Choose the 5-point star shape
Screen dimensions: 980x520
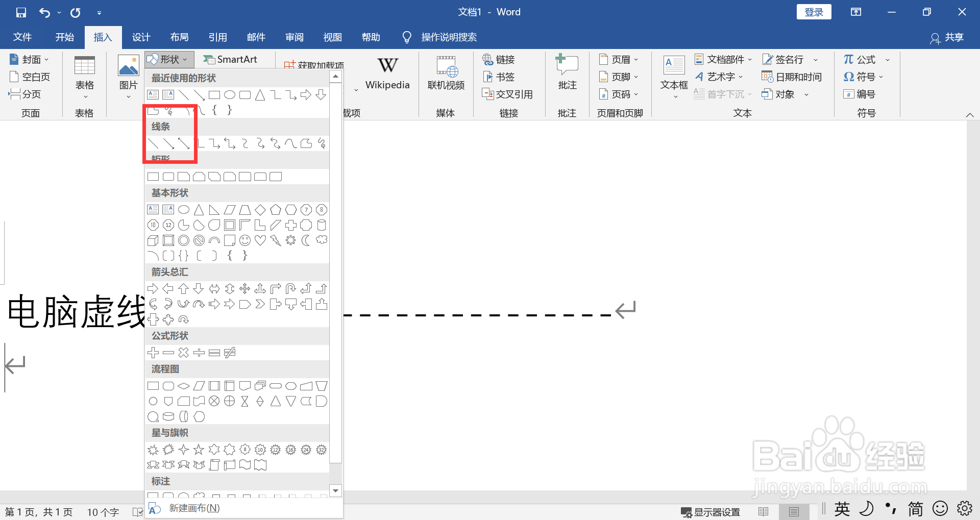click(199, 450)
